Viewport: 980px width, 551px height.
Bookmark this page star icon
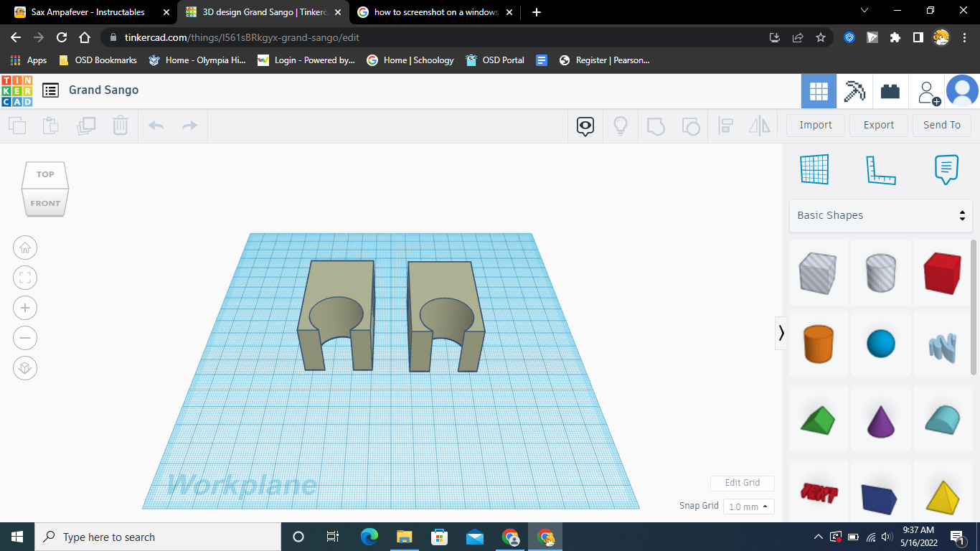click(x=821, y=37)
